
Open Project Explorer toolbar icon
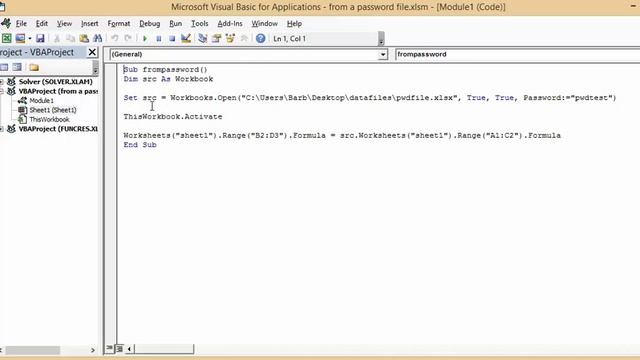(x=202, y=38)
